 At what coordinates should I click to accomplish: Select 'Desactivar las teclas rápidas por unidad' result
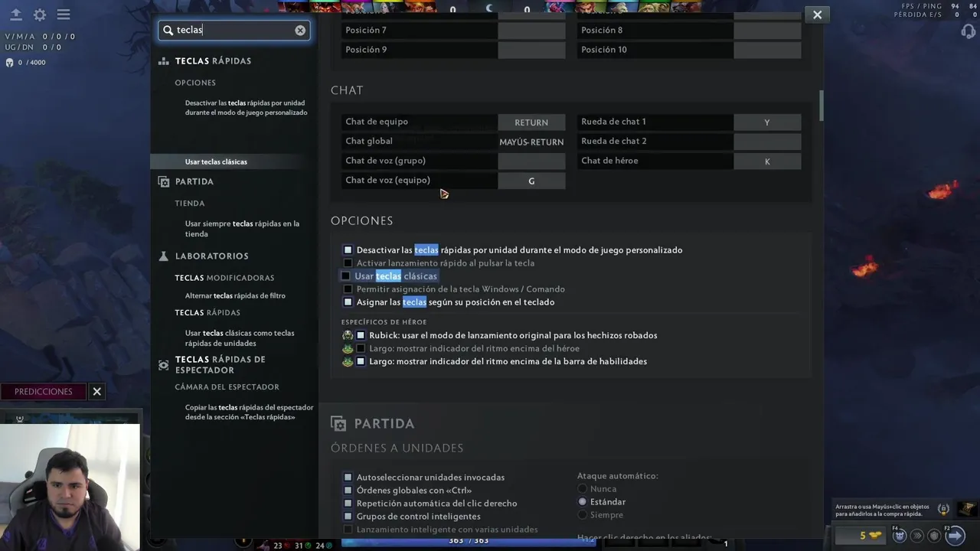coord(246,107)
